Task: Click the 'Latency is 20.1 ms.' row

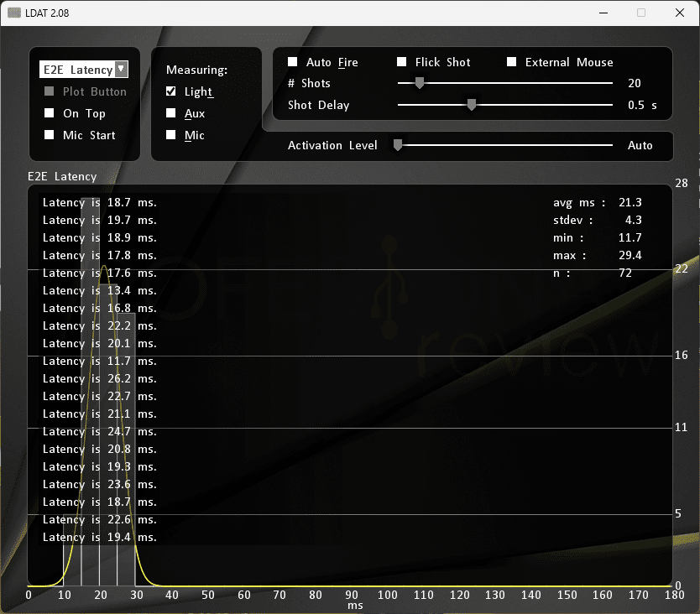Action: coord(100,344)
